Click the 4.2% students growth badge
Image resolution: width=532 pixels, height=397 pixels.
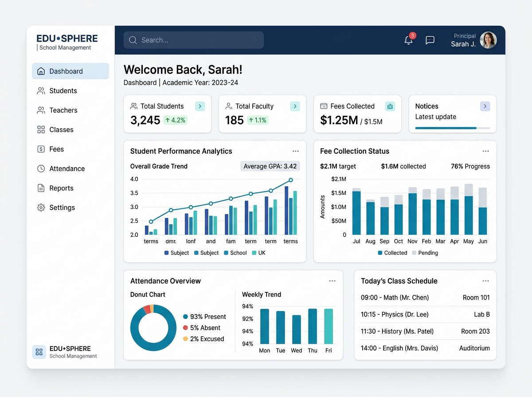coord(175,120)
